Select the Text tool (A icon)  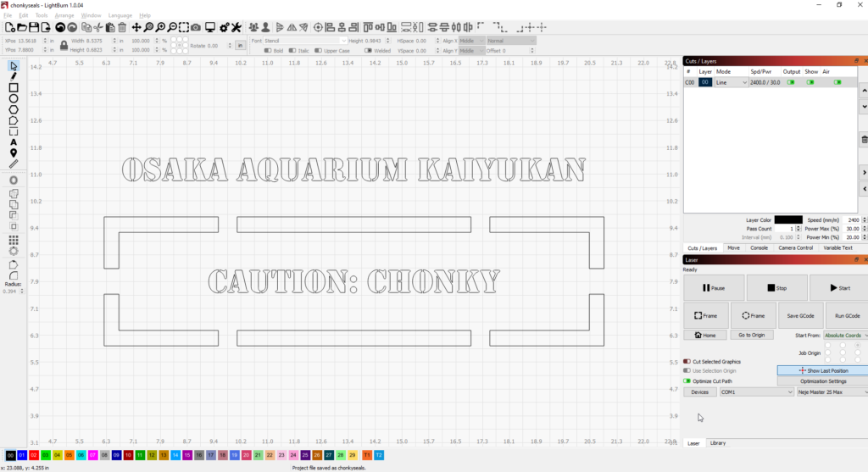pos(14,142)
